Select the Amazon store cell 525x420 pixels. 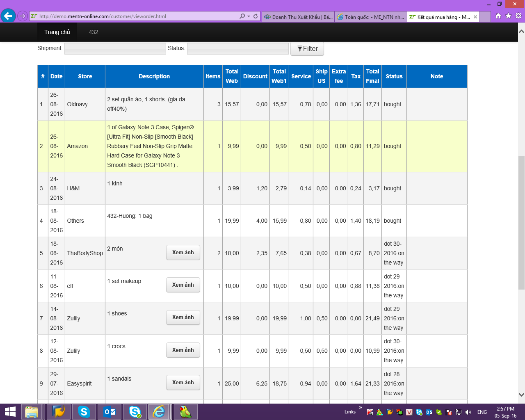85,146
